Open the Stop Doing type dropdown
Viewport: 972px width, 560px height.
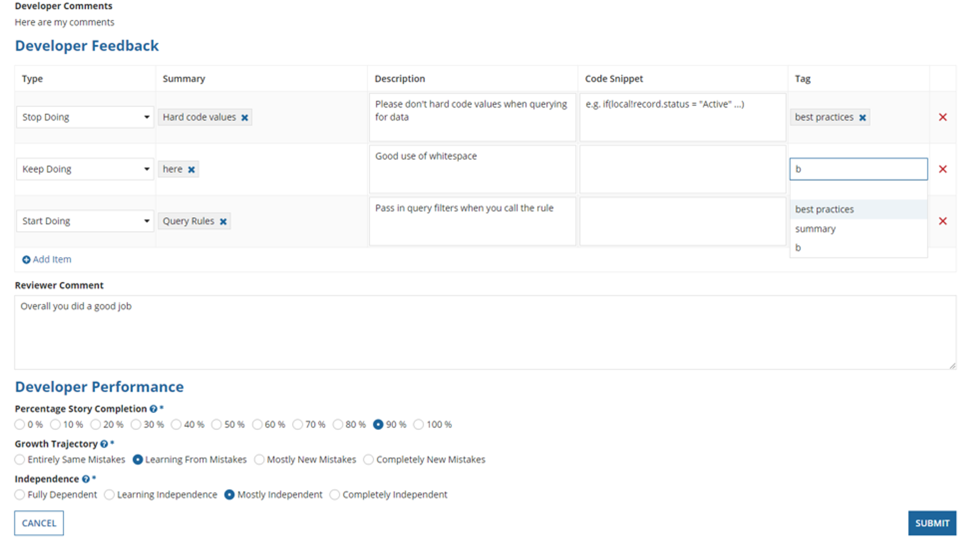point(85,117)
